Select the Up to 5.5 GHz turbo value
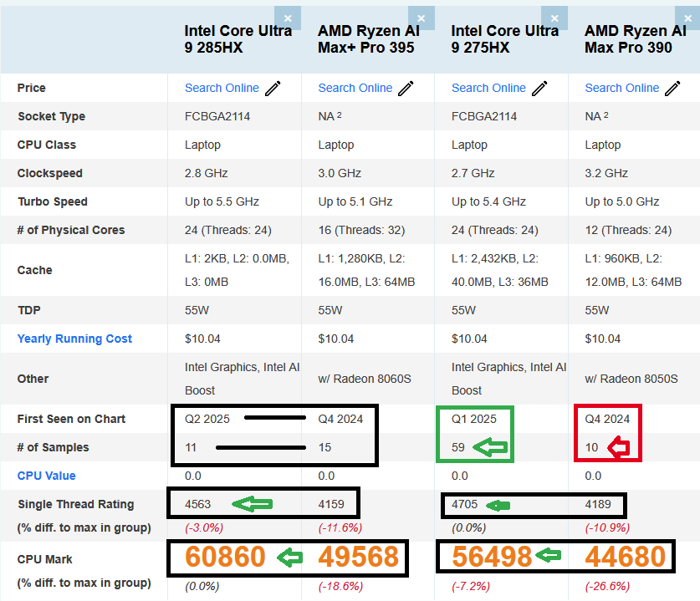Viewport: 700px width, 601px height. [222, 201]
